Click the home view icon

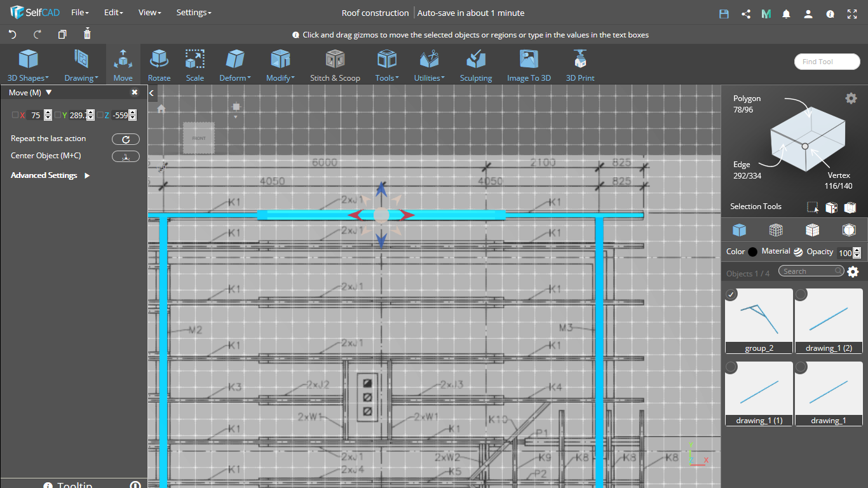tap(161, 109)
